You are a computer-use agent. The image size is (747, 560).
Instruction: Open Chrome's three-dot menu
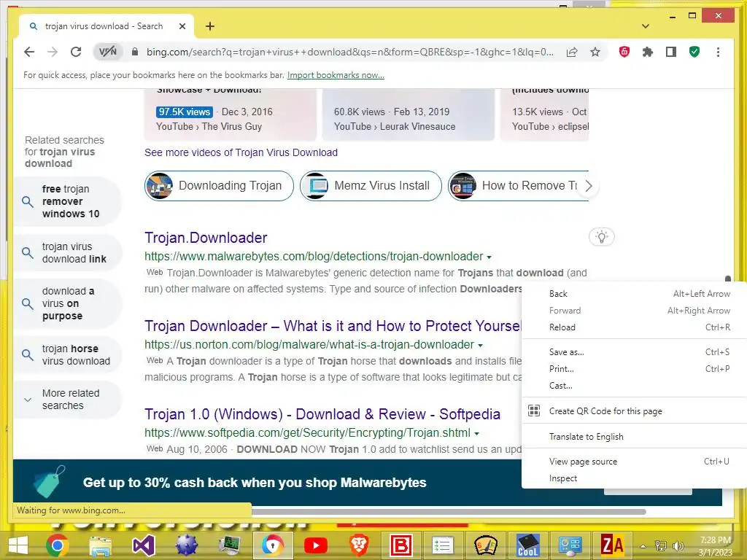718,52
